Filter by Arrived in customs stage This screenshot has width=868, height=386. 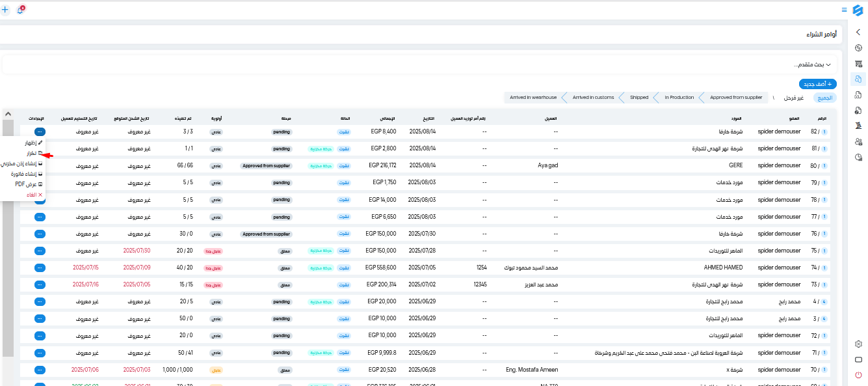(593, 98)
